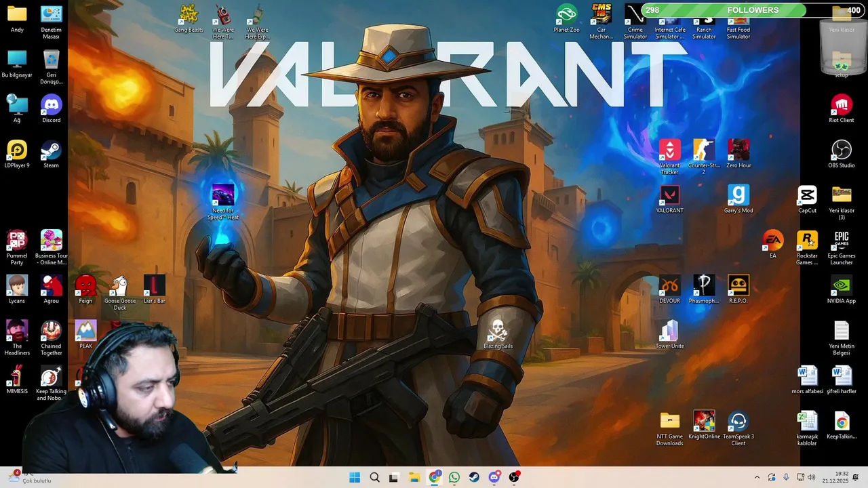The image size is (868, 488).
Task: Open the weather widget Çok bulutlu
Action: (29, 477)
